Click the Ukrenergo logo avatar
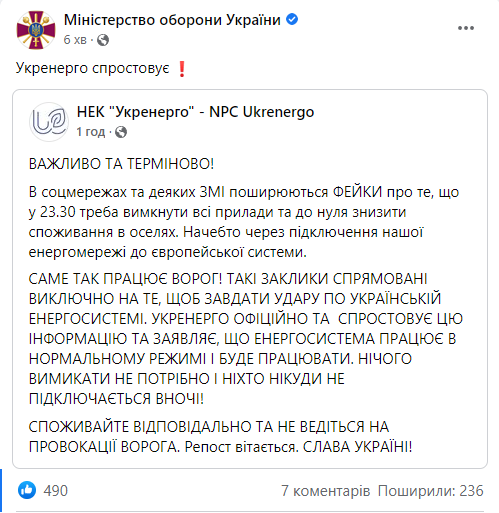Image resolution: width=499 pixels, height=513 pixels. 49,122
